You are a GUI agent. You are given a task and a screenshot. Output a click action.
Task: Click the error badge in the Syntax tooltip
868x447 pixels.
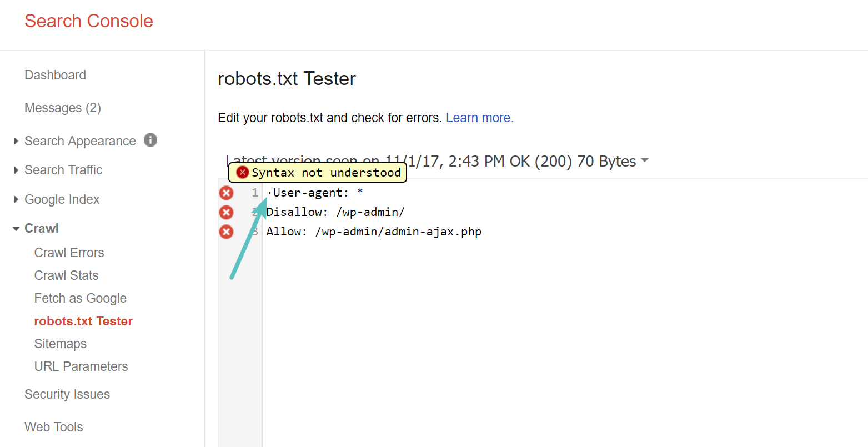tap(242, 172)
